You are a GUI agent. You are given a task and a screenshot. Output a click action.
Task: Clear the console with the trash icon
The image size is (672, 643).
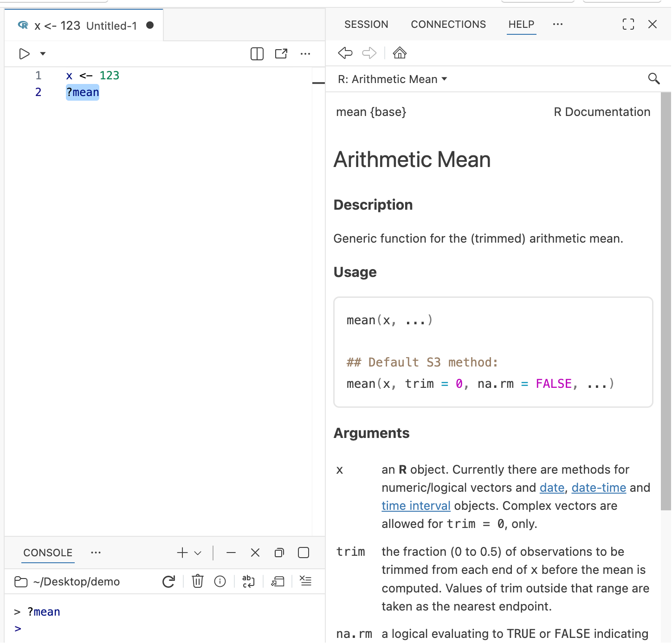pyautogui.click(x=197, y=581)
